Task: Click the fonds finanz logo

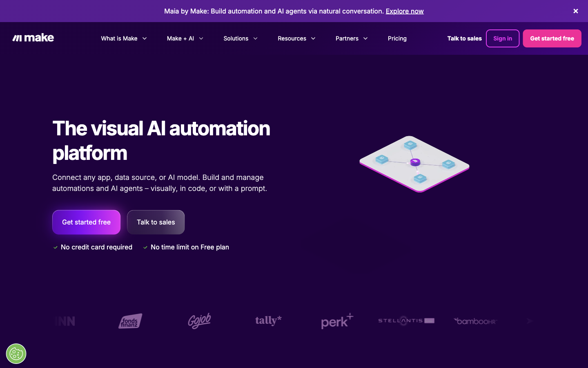Action: coord(130,321)
